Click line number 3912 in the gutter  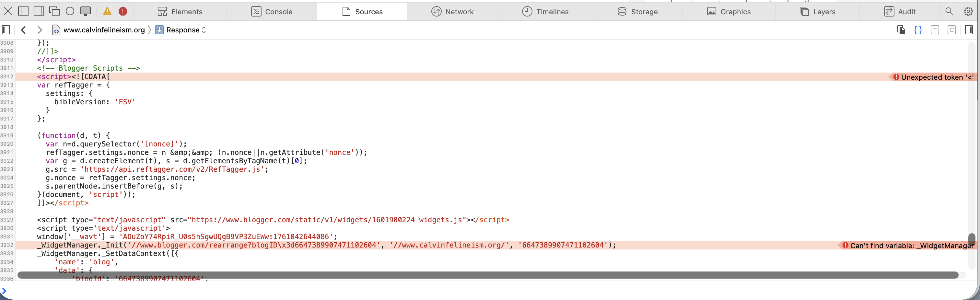[7, 76]
